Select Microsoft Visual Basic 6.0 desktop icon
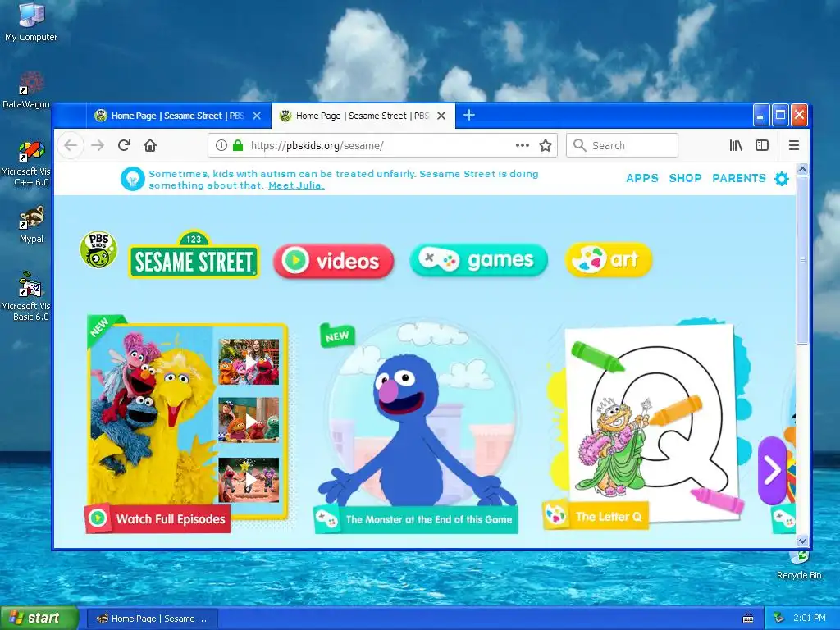Screen dimensions: 840x630 click(25, 296)
